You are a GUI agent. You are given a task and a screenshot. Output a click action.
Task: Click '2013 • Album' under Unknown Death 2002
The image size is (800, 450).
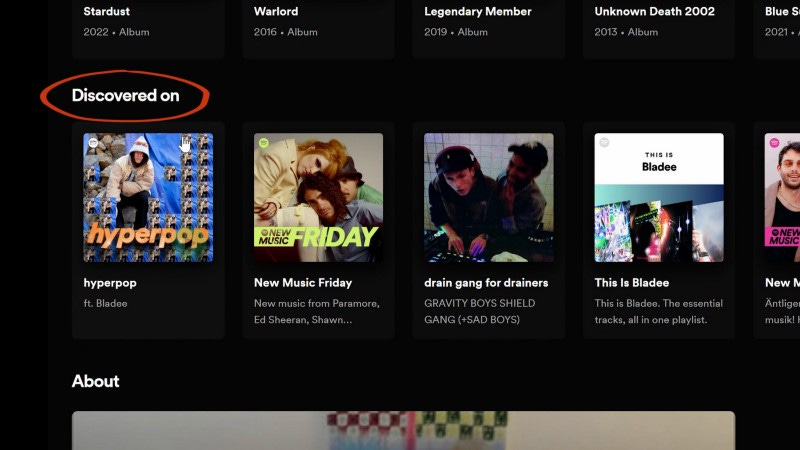(626, 32)
